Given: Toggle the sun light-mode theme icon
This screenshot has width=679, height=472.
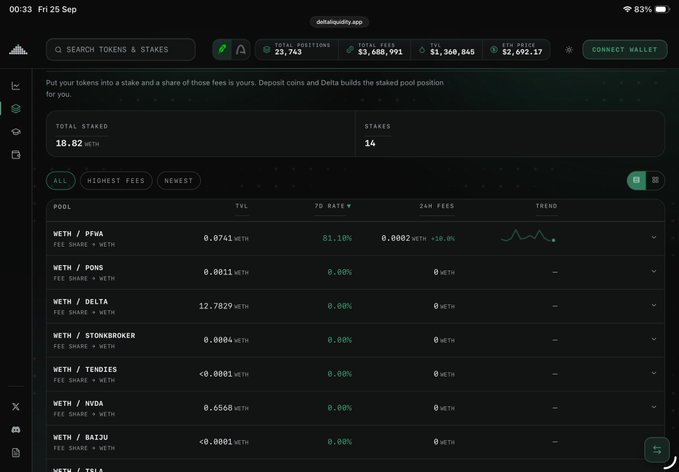Looking at the screenshot, I should 569,50.
